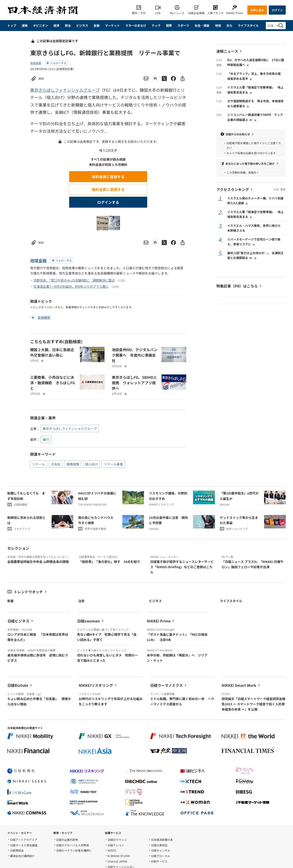This screenshot has height=868, width=293.
Task: Toggle フォローする beside 地域金融 heading
Action: point(62,260)
